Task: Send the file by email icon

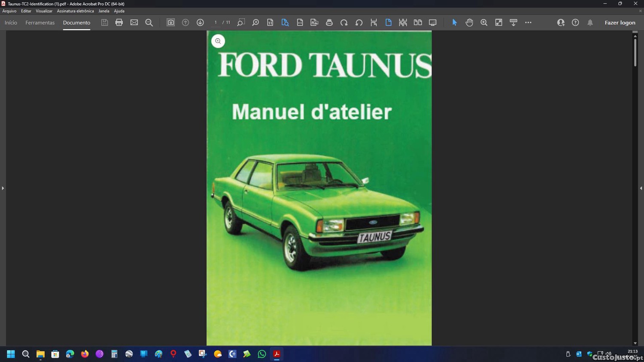Action: [x=134, y=22]
